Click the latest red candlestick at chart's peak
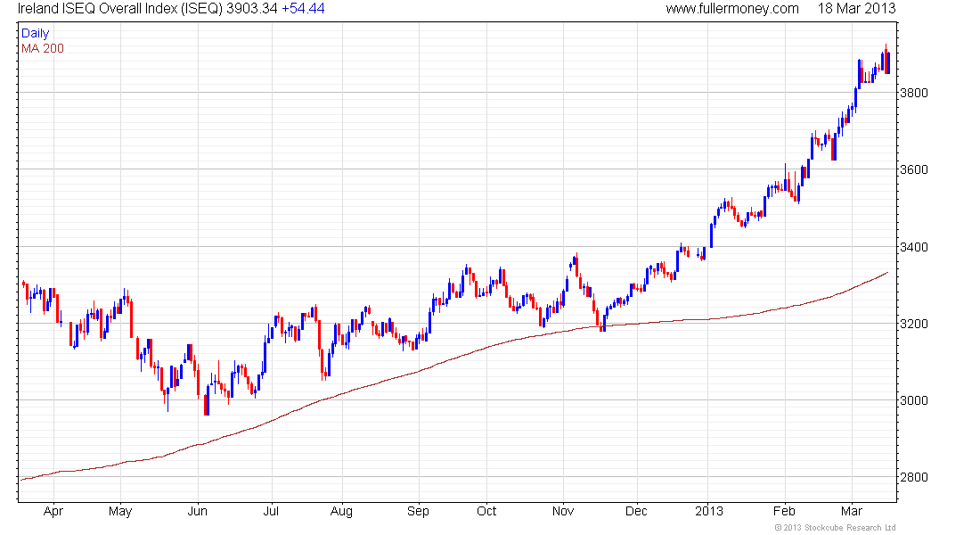 886,60
